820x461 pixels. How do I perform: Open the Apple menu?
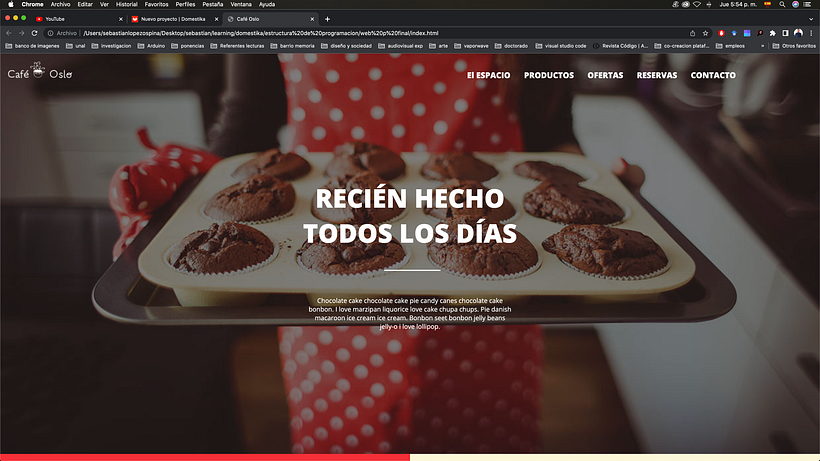10,4
